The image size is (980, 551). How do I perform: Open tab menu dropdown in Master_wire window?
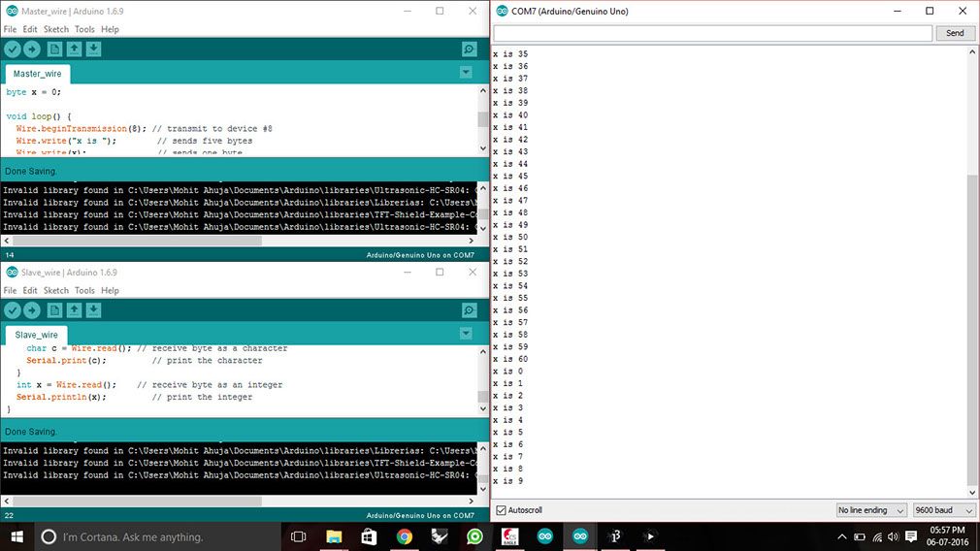click(x=466, y=73)
